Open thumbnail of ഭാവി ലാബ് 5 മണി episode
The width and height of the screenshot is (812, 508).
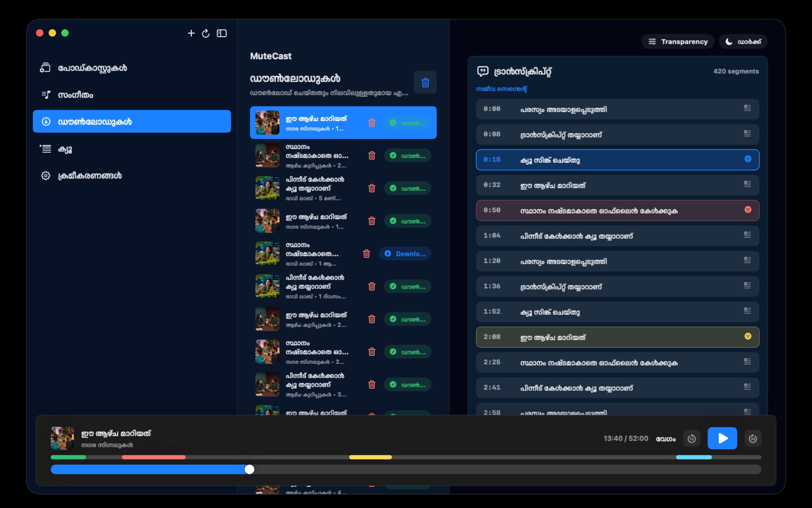(x=267, y=188)
